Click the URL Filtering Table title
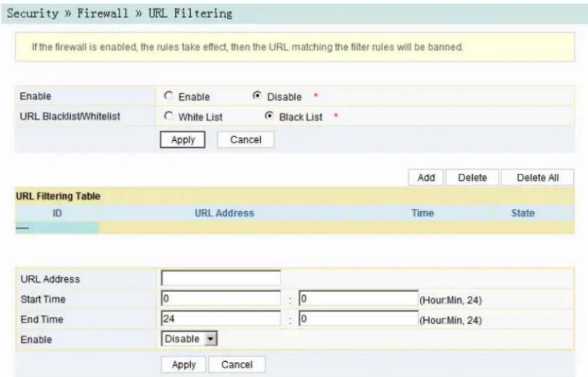The image size is (588, 377). click(x=58, y=196)
